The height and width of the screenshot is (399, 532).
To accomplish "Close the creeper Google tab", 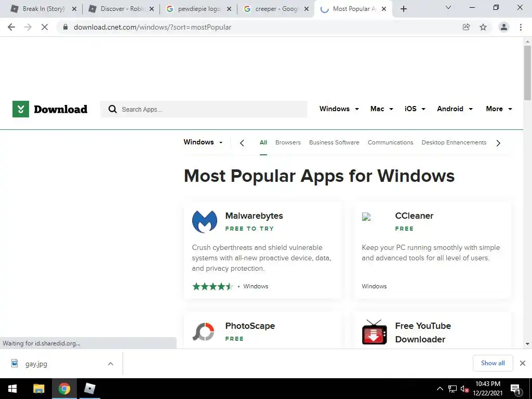I will point(307,9).
